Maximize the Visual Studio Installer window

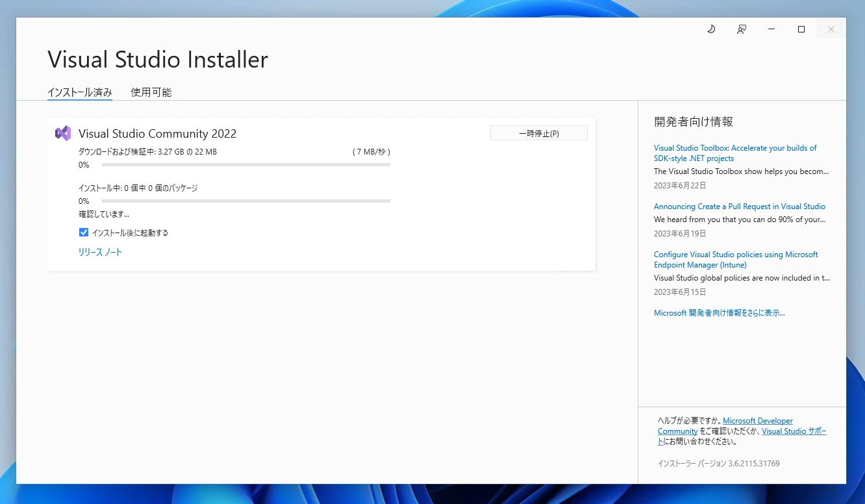click(x=801, y=29)
